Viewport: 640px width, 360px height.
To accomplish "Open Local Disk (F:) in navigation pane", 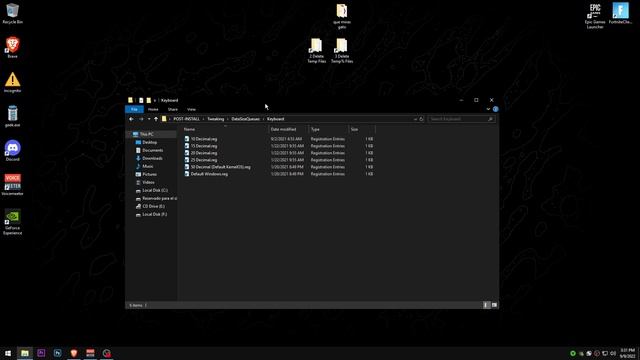I will pyautogui.click(x=152, y=214).
